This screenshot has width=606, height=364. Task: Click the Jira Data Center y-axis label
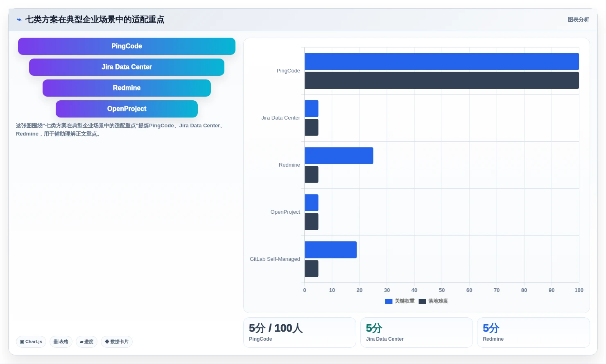tap(280, 118)
